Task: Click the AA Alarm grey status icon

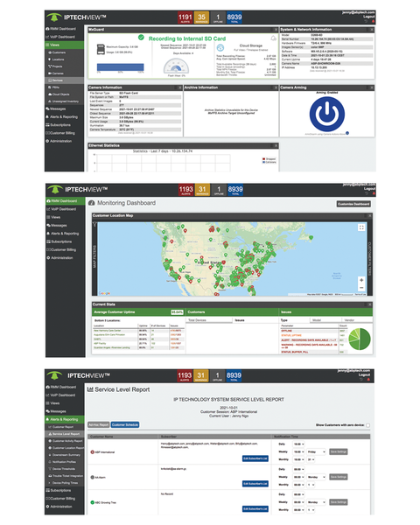Action: coord(93,478)
